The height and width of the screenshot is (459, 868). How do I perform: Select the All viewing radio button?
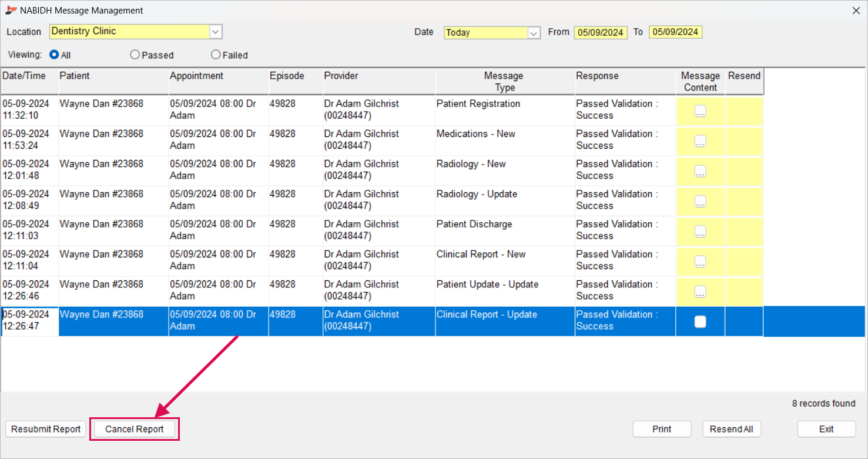tap(54, 55)
